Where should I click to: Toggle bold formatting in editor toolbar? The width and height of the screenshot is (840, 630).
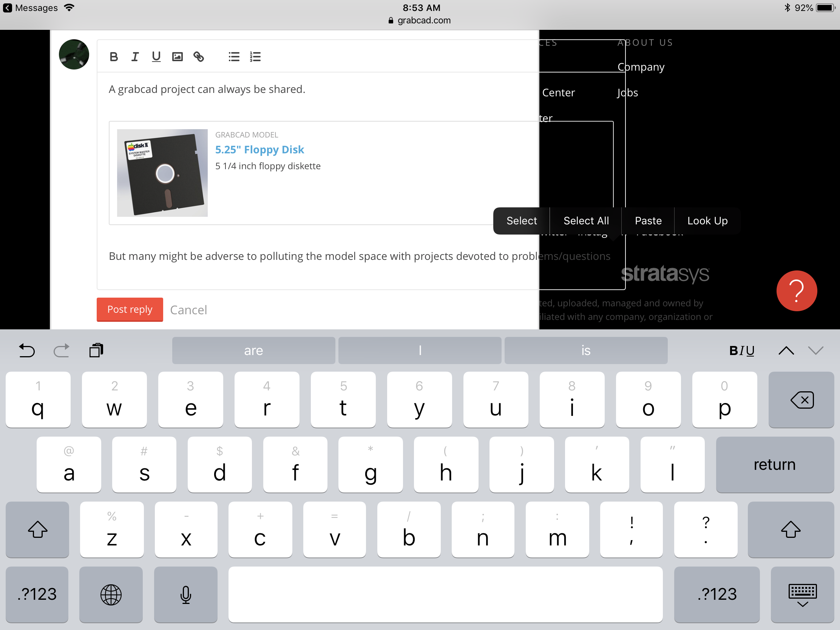pyautogui.click(x=114, y=57)
